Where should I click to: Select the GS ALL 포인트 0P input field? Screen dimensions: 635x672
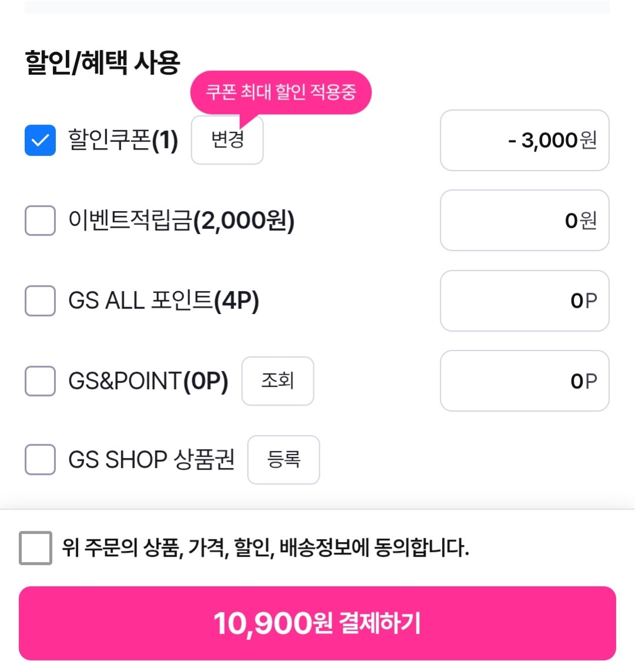pos(524,300)
